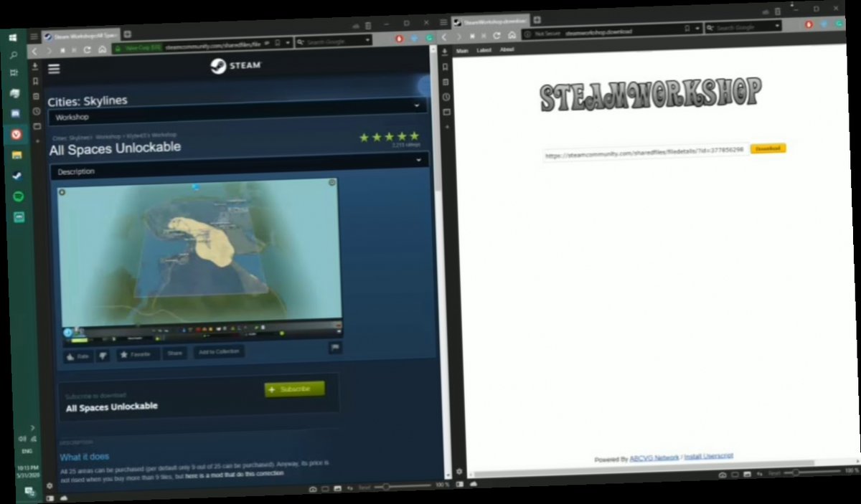Open the Latest menu item on steamworkshop.download
The height and width of the screenshot is (504, 861).
484,50
